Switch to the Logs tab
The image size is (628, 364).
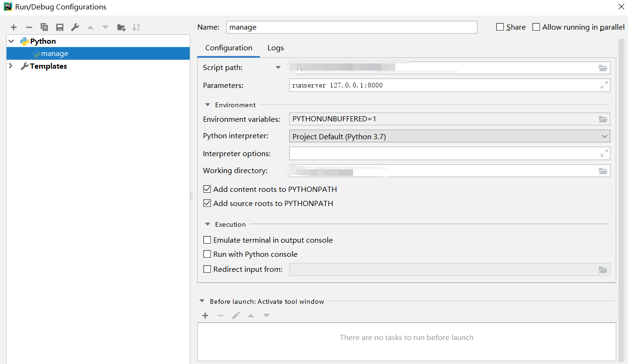[x=275, y=48]
